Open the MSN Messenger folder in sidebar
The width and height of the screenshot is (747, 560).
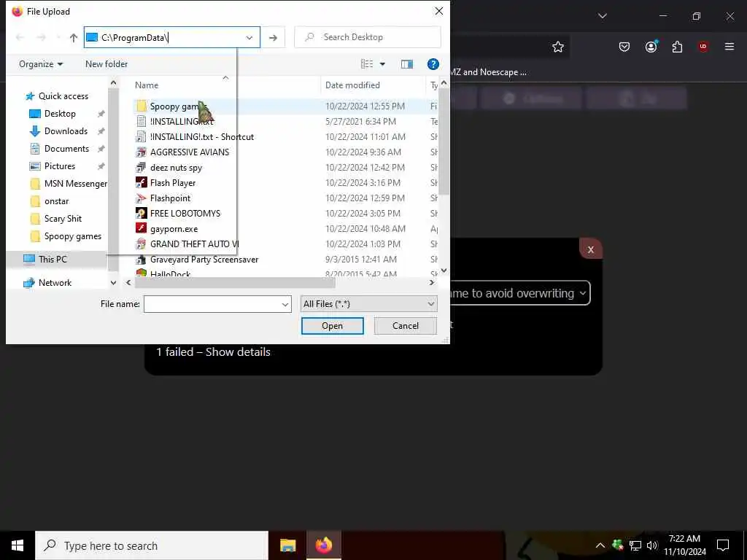point(75,184)
